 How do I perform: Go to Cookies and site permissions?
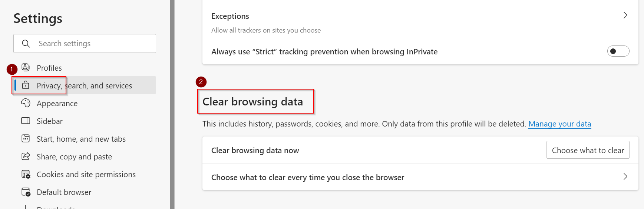tap(86, 175)
